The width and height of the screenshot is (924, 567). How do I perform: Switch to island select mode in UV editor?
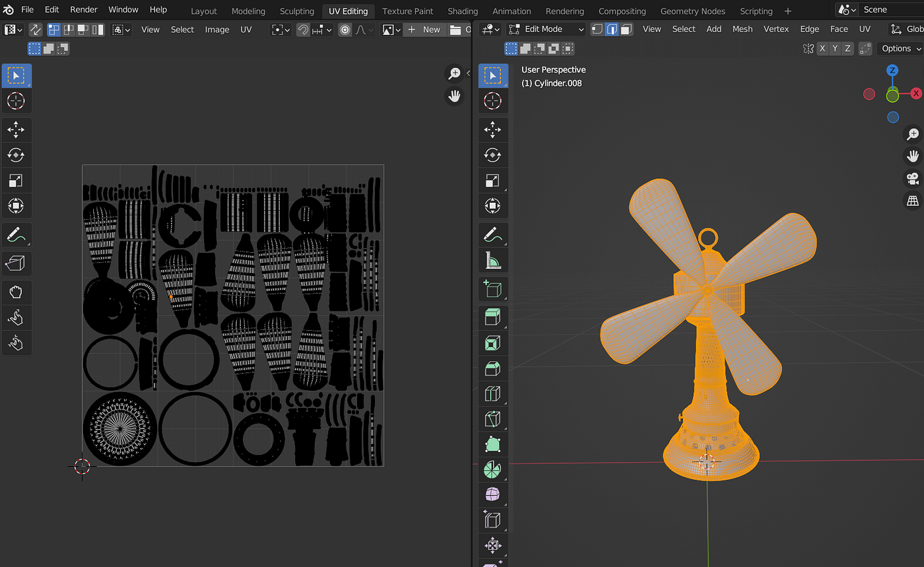tap(98, 30)
